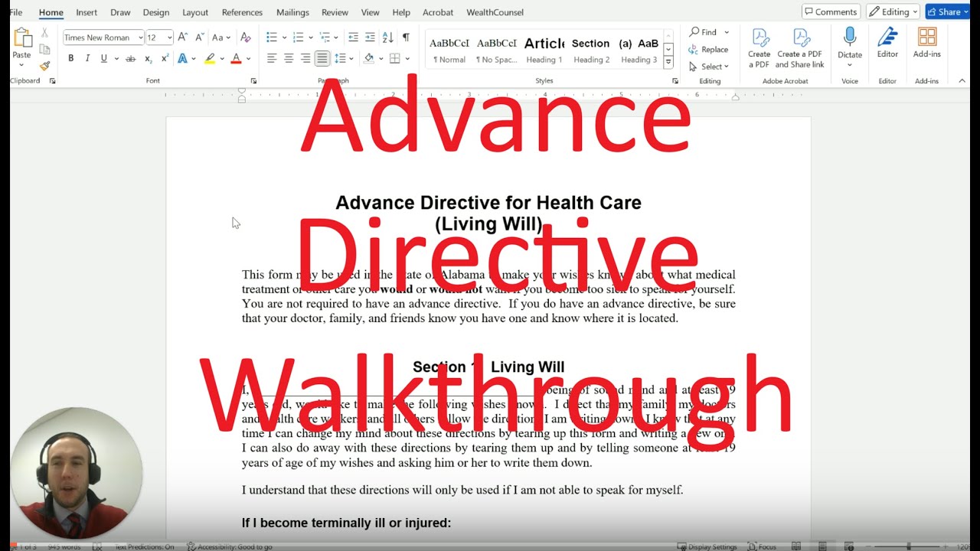Viewport: 980px width, 551px height.
Task: Check Accessibility status in status bar
Action: coord(230,546)
